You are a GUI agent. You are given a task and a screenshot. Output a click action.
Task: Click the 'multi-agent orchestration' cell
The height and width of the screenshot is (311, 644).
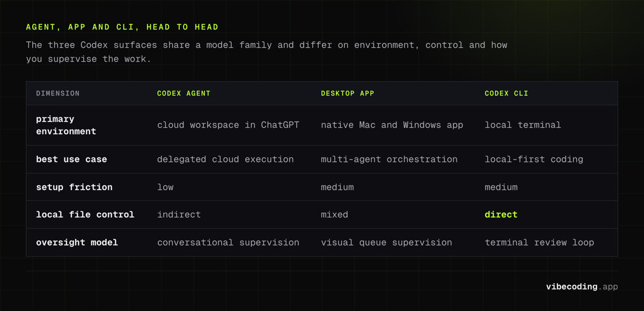coord(389,160)
